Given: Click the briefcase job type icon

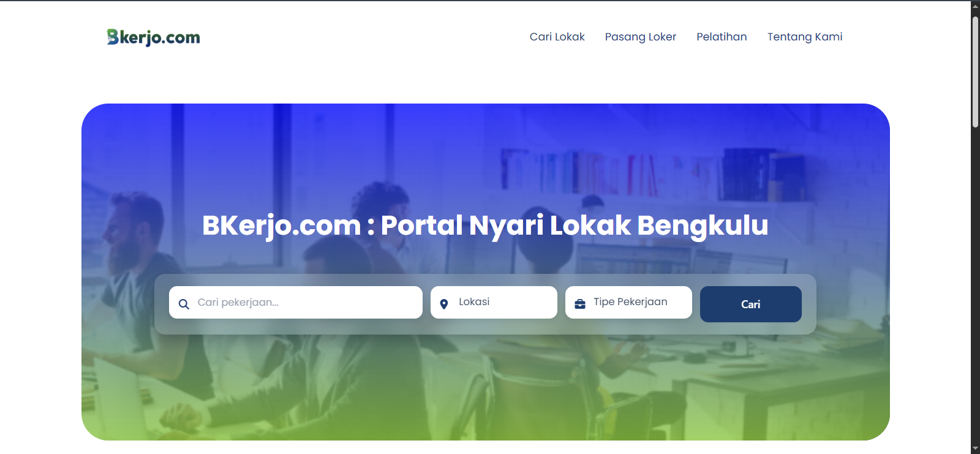Looking at the screenshot, I should point(580,304).
